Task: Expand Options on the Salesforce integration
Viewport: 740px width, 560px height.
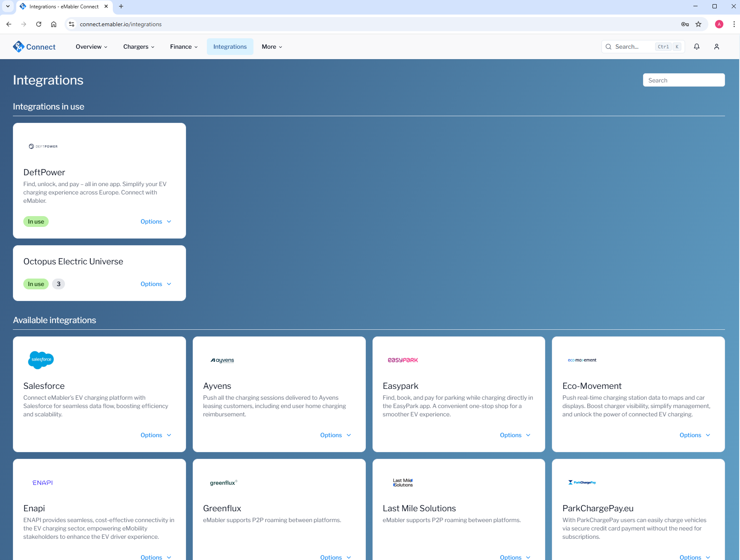Action: [x=156, y=435]
